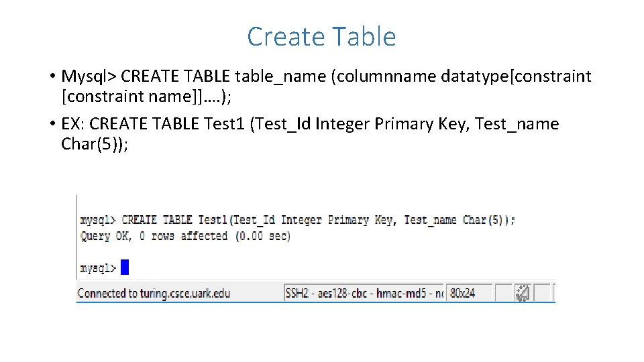Click the blue cursor at the mysql> prompt
Image resolution: width=644 pixels, height=362 pixels.
[125, 267]
